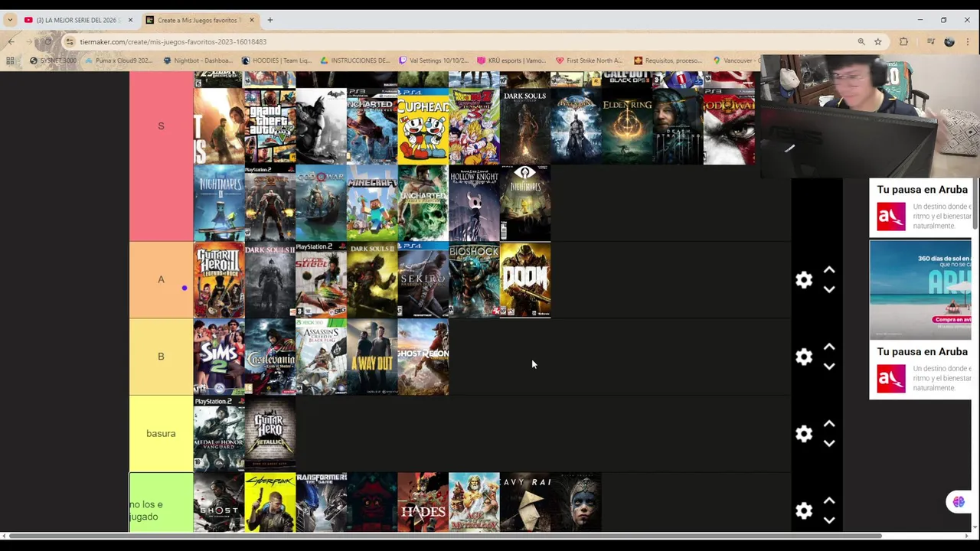The width and height of the screenshot is (980, 551).
Task: Select the Hollow Knight game cover
Action: coord(474,203)
